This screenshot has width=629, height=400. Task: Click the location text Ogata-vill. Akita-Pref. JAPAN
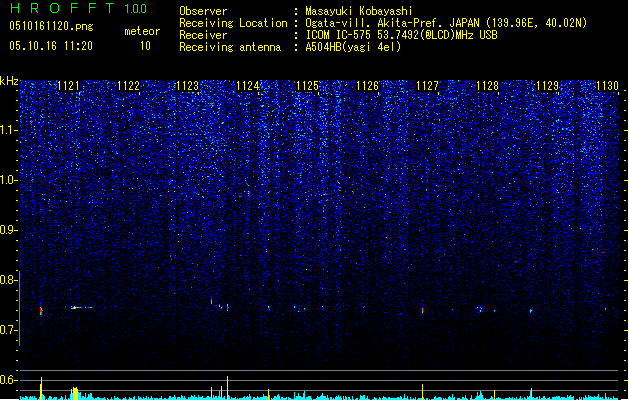393,23
